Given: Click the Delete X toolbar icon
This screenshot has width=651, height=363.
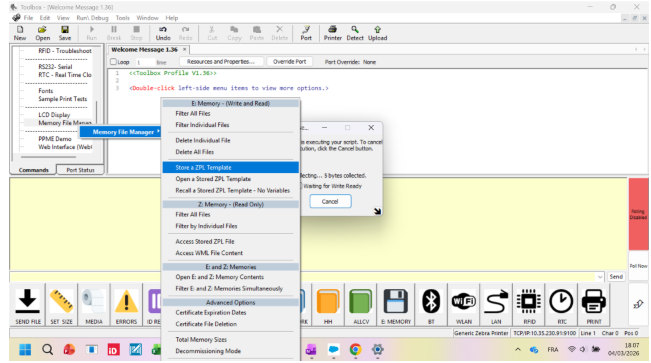Looking at the screenshot, I should [x=279, y=33].
